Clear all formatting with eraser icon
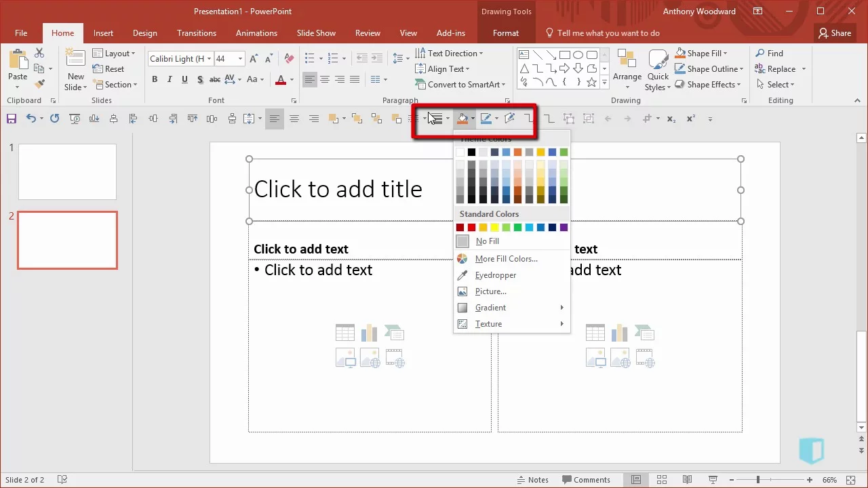Screen dimensions: 868x488 click(290, 59)
